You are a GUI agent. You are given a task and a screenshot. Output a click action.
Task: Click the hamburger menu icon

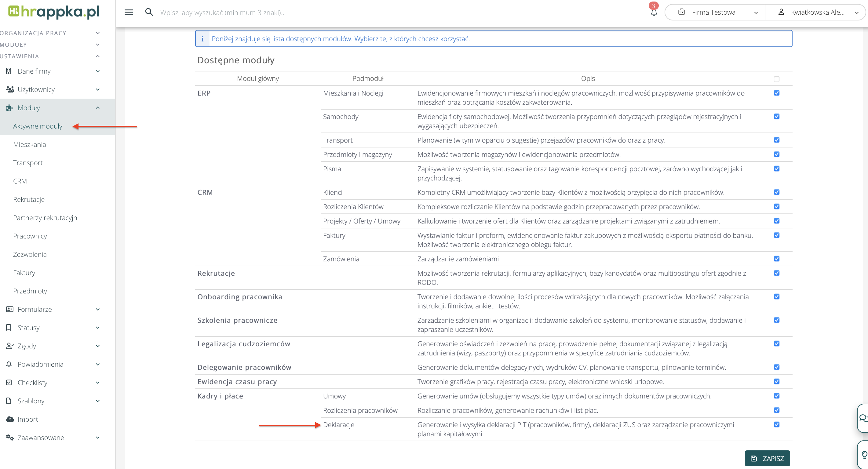(x=129, y=13)
